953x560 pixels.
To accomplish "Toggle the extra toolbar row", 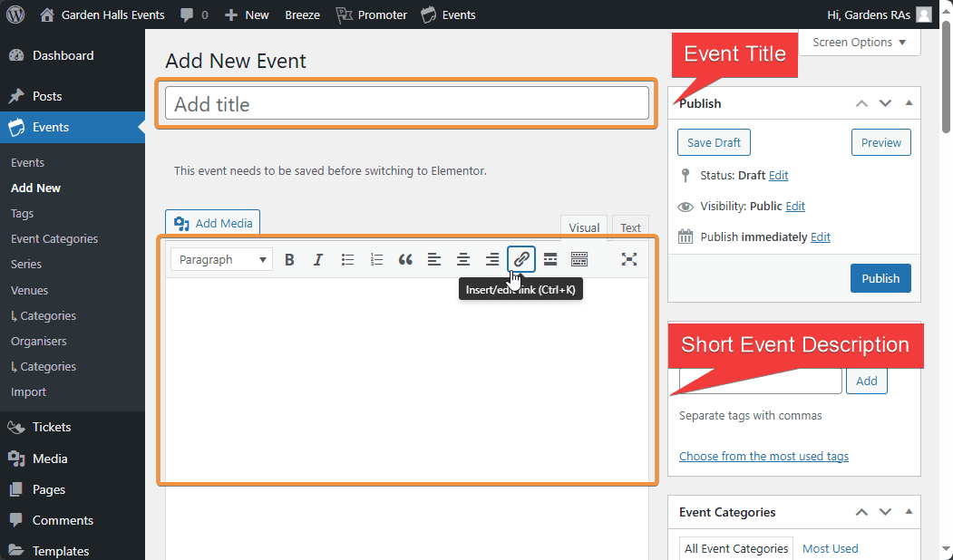I will click(579, 260).
